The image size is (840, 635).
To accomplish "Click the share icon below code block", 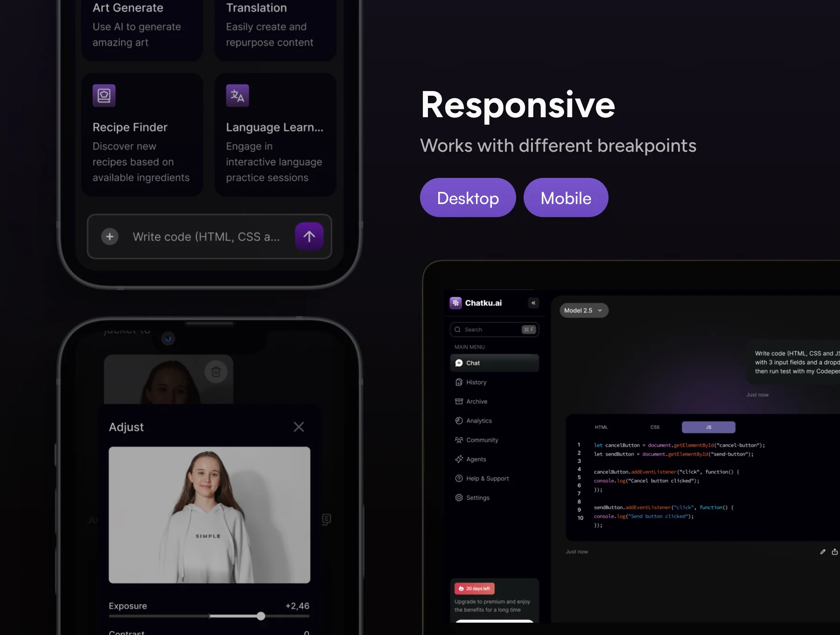I will click(x=835, y=552).
